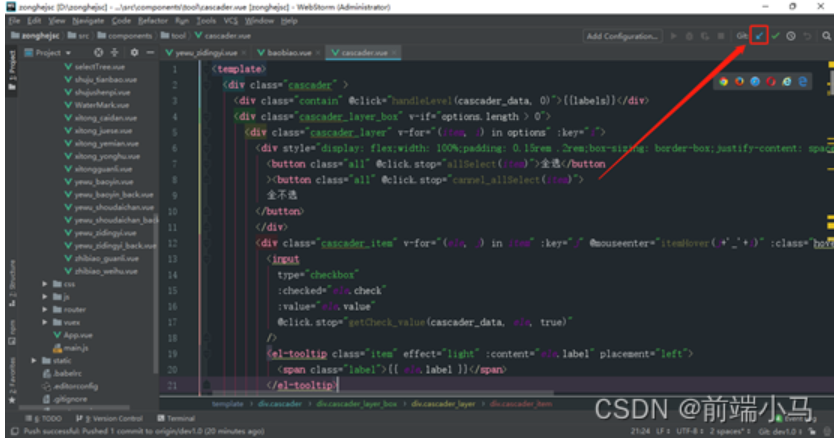Toggle the Favorites tool window strip
The image size is (834, 438).
pyautogui.click(x=12, y=381)
